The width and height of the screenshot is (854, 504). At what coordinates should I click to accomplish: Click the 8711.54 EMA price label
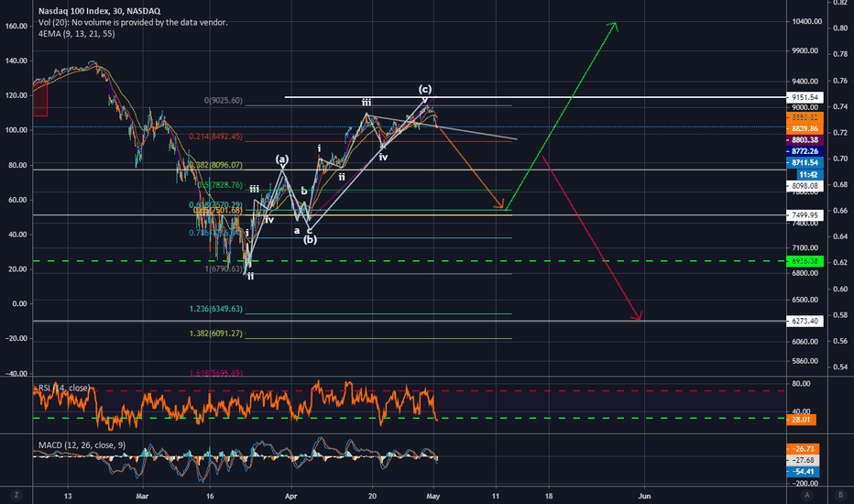click(x=805, y=163)
